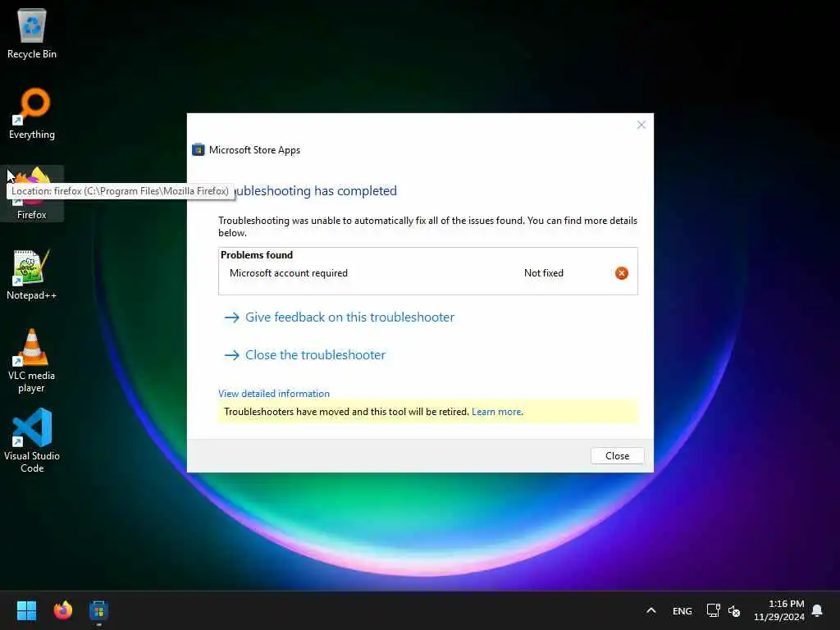The image size is (840, 630).
Task: Click Close the troubleshooter link
Action: click(x=315, y=354)
